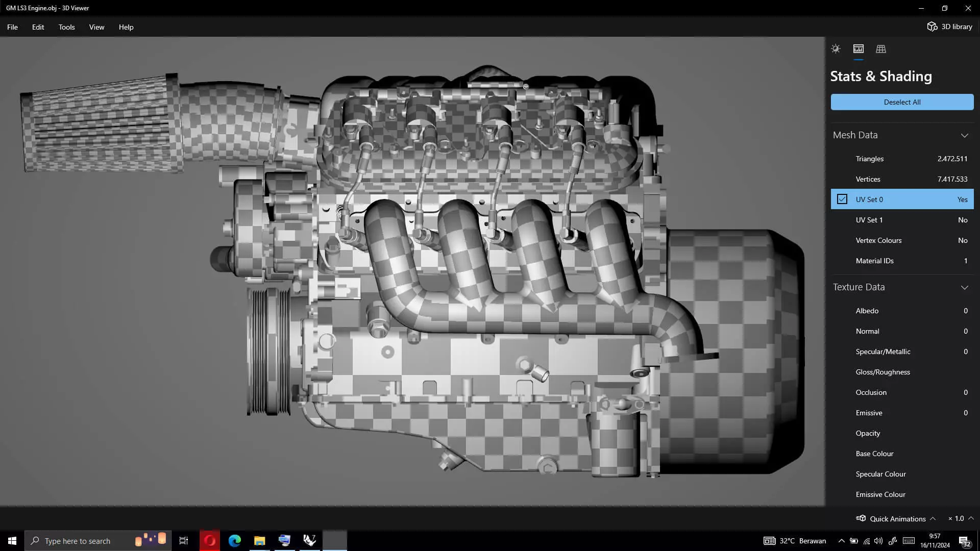980x551 pixels.
Task: Open the Windows Start menu
Action: [x=12, y=541]
